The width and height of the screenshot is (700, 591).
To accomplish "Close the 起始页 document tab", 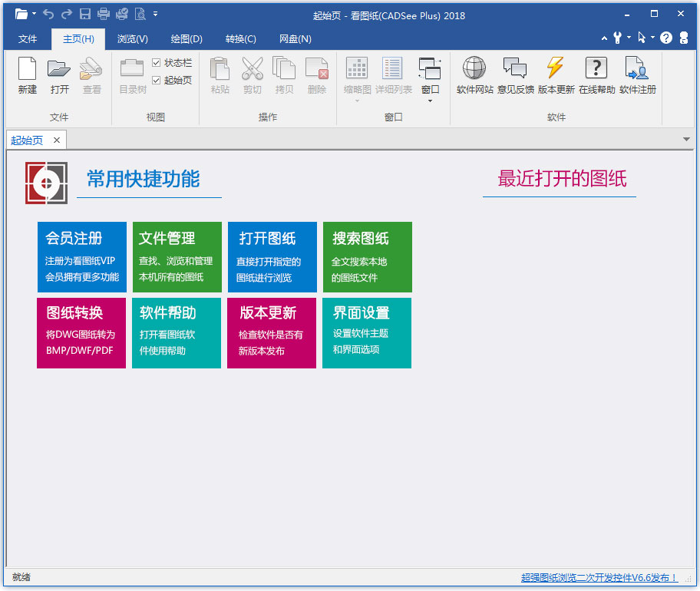I will [57, 140].
